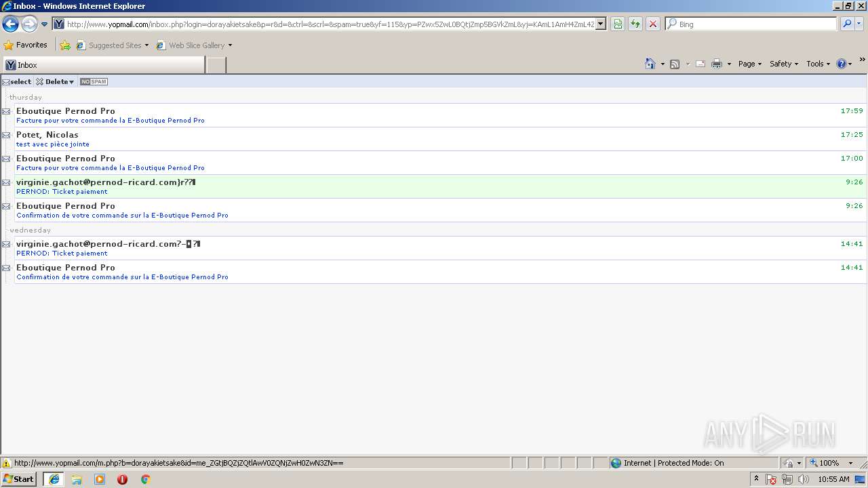
Task: Click Internet Protected Mode status text
Action: 673,463
